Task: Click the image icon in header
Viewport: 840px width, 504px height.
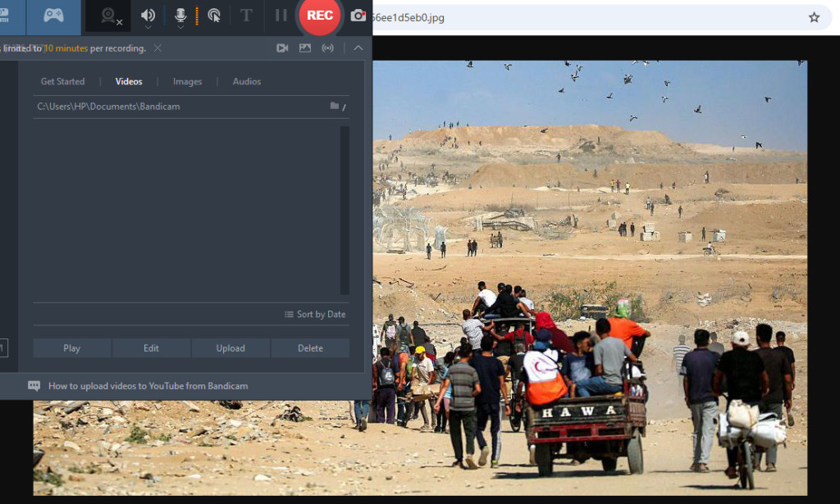Action: [305, 48]
